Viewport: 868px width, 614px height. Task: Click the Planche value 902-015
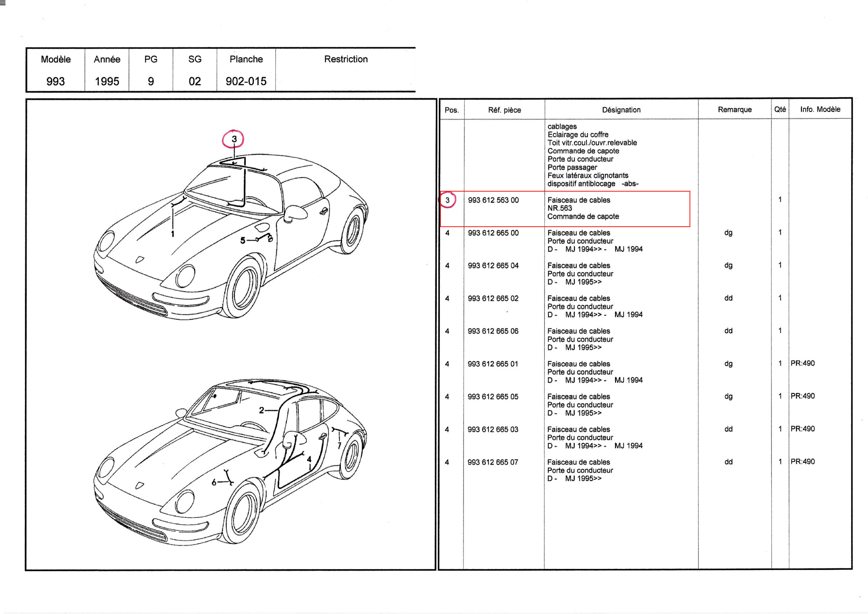246,81
